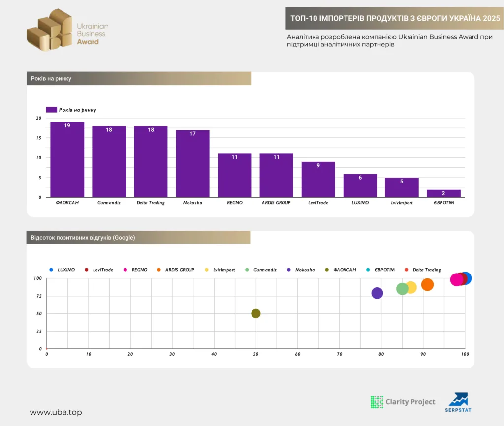Viewport: 504px width, 426px height.
Task: Open the www.uba.top link
Action: pos(56,412)
